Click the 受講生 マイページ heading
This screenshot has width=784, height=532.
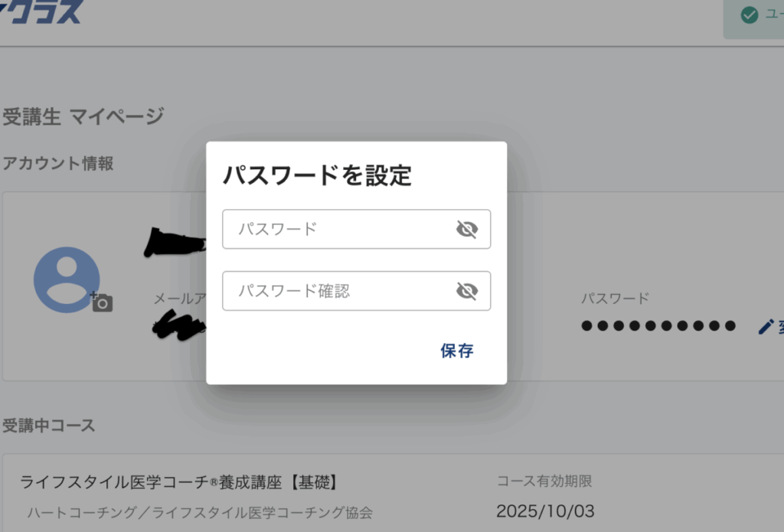point(83,116)
